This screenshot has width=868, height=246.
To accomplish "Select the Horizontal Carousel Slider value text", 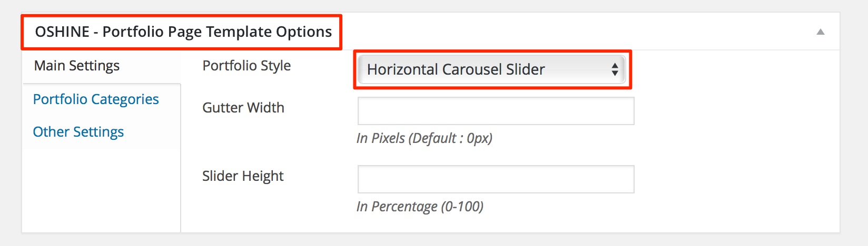I will [x=456, y=69].
